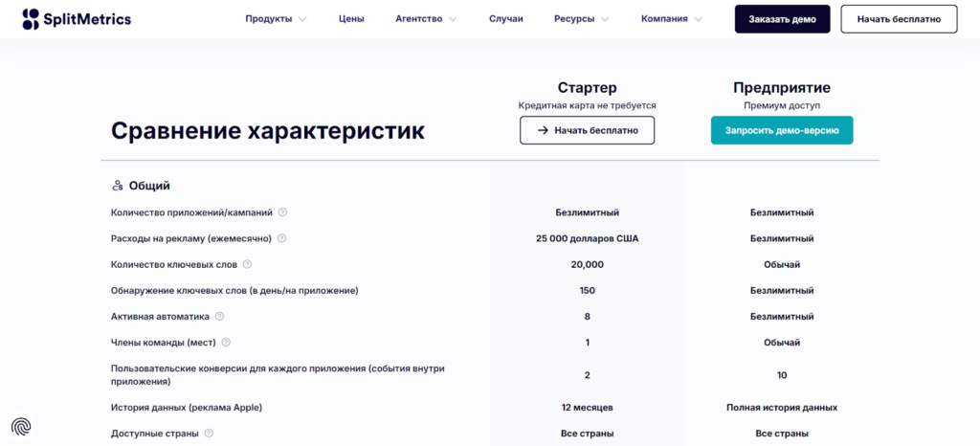Click the help icon beside Активная автоматика

coord(219,317)
